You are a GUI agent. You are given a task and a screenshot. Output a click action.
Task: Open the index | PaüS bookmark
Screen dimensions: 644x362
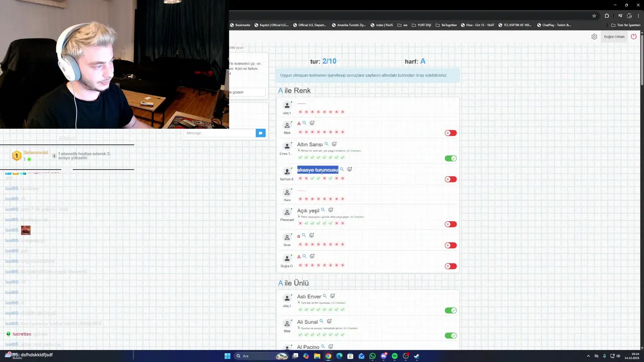[x=382, y=25]
